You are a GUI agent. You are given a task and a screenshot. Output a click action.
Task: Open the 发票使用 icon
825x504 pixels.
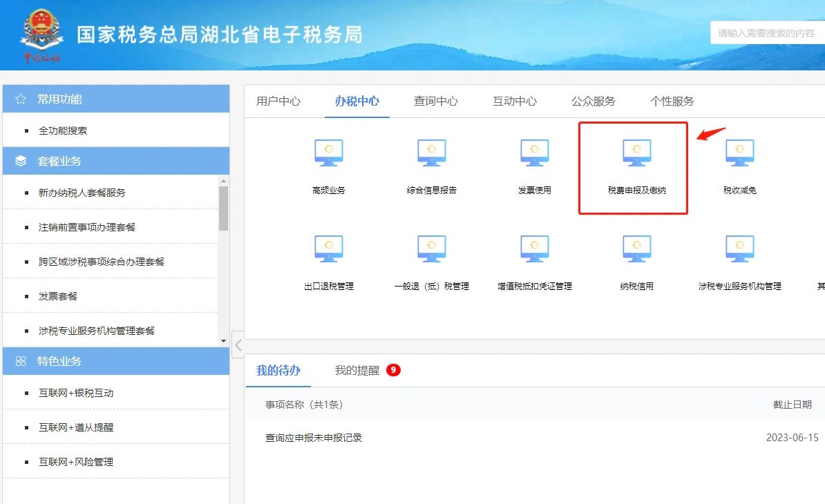[x=535, y=153]
